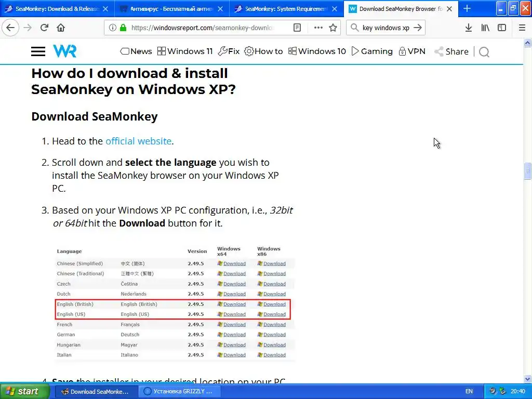Switch to the Антивирус tab

tap(171, 9)
